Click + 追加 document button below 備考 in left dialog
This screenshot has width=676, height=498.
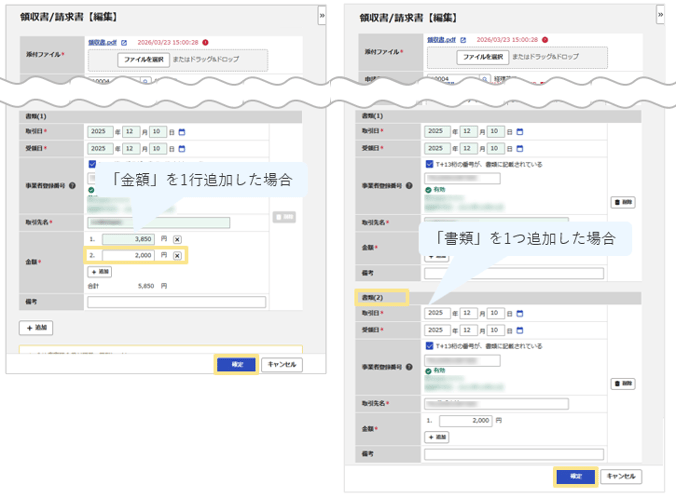click(36, 328)
